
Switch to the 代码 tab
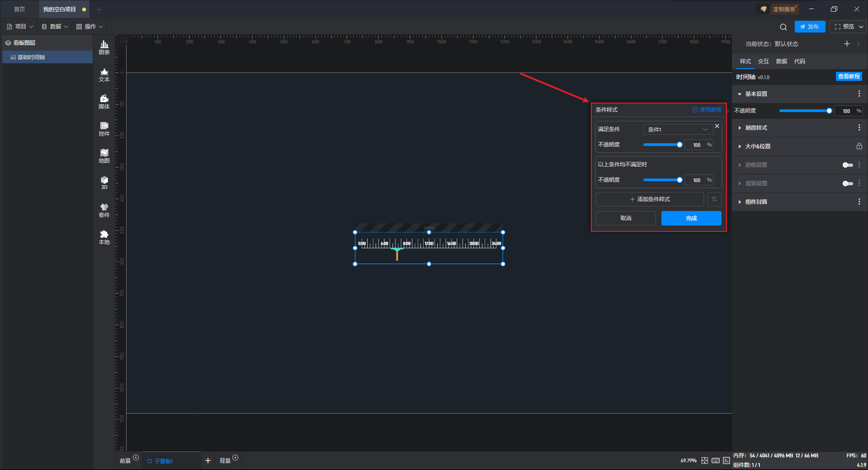pyautogui.click(x=799, y=61)
